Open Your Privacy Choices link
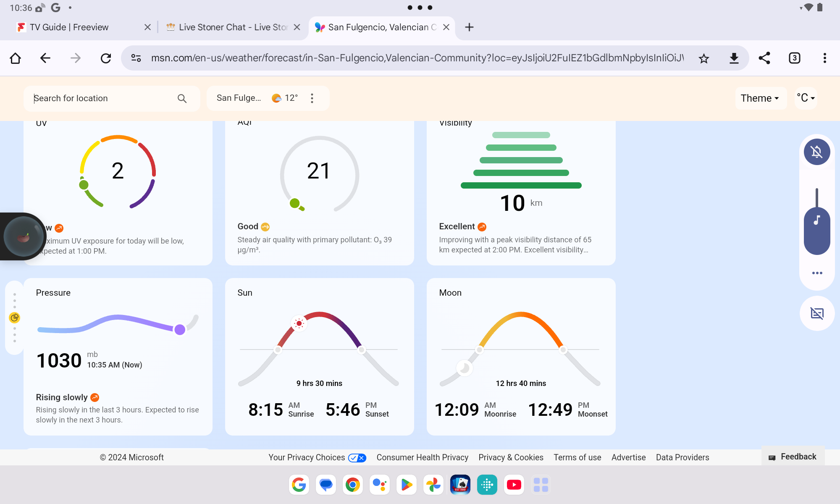The width and height of the screenshot is (840, 504). pyautogui.click(x=317, y=457)
